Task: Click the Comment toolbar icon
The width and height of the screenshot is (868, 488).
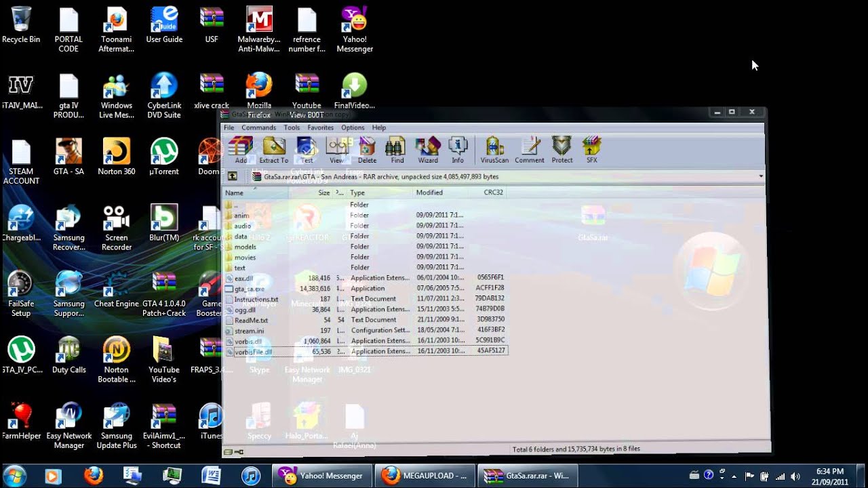Action: click(x=530, y=150)
